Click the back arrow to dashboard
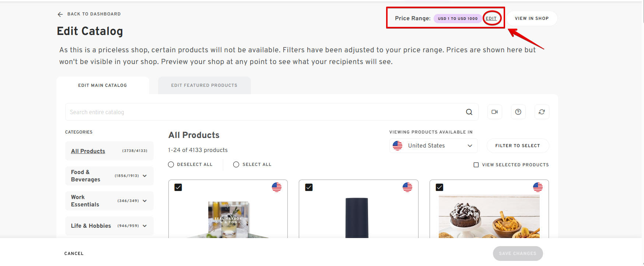This screenshot has height=266, width=644. click(x=60, y=14)
